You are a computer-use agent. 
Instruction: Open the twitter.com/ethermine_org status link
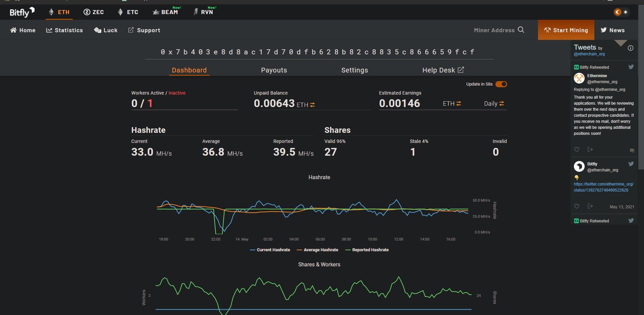(x=603, y=187)
